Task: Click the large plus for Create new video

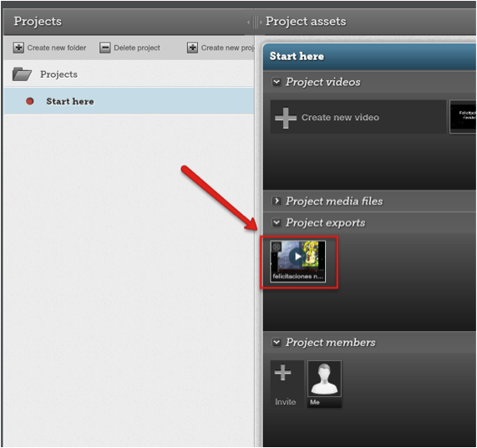Action: pyautogui.click(x=286, y=118)
